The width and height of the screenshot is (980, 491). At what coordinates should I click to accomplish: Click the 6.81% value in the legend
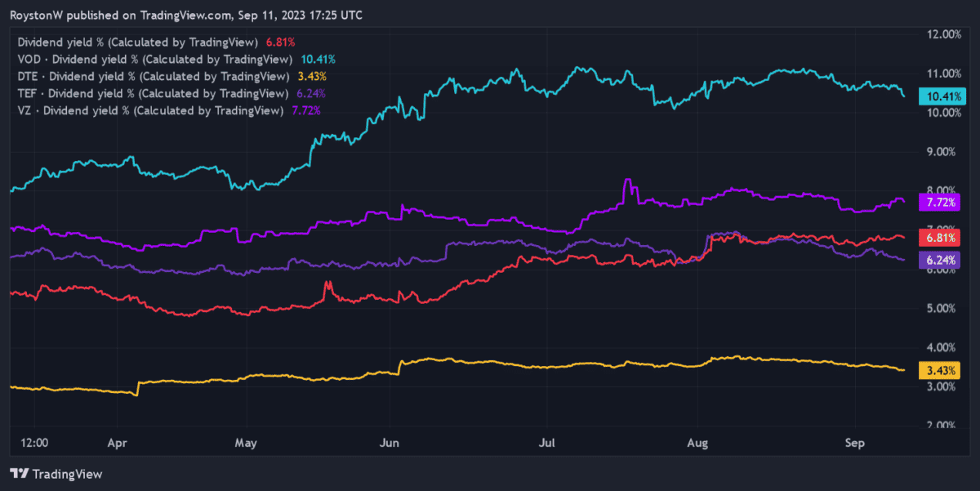click(x=280, y=42)
